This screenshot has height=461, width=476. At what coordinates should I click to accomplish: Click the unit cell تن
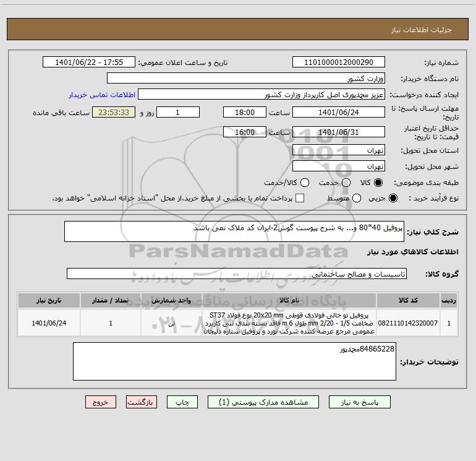tap(171, 323)
